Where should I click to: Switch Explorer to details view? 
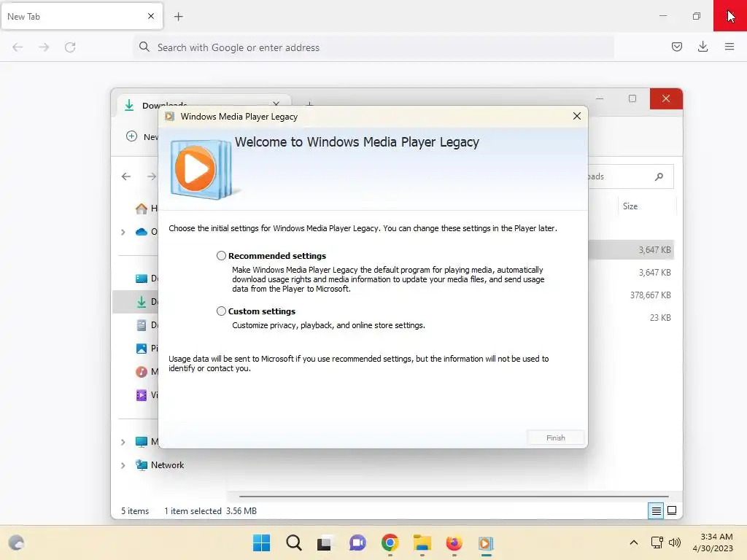click(x=656, y=511)
